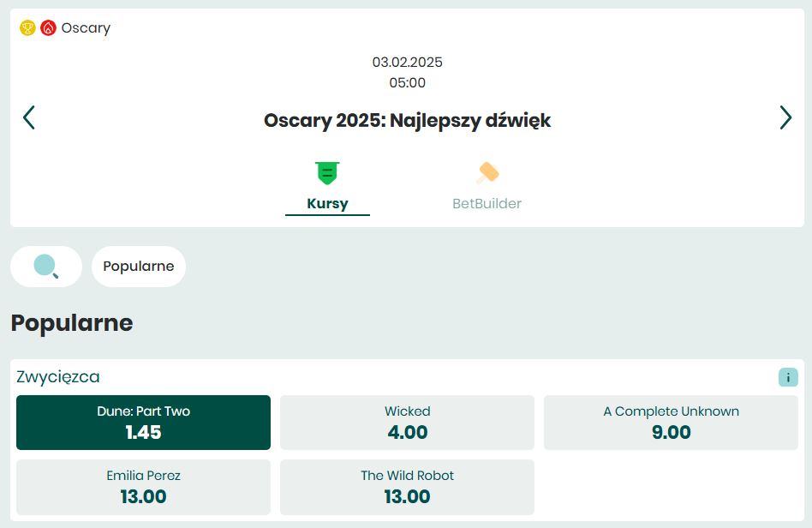Select the Popularne filter chip
This screenshot has width=812, height=528.
[138, 266]
